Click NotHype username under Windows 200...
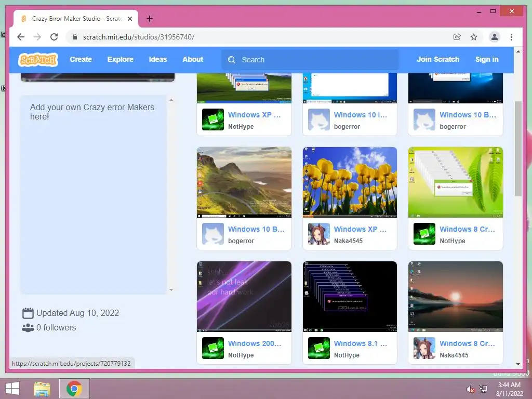This screenshot has width=532, height=399. point(241,355)
